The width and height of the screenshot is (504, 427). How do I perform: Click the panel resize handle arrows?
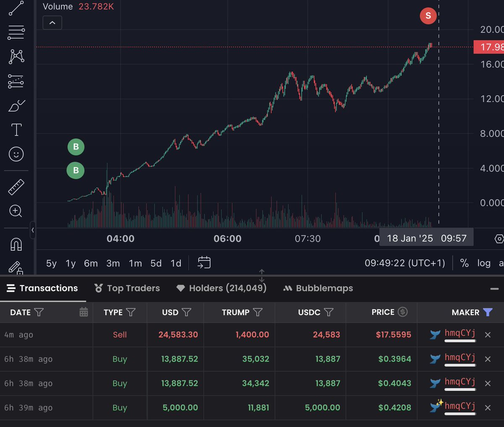pos(262,275)
